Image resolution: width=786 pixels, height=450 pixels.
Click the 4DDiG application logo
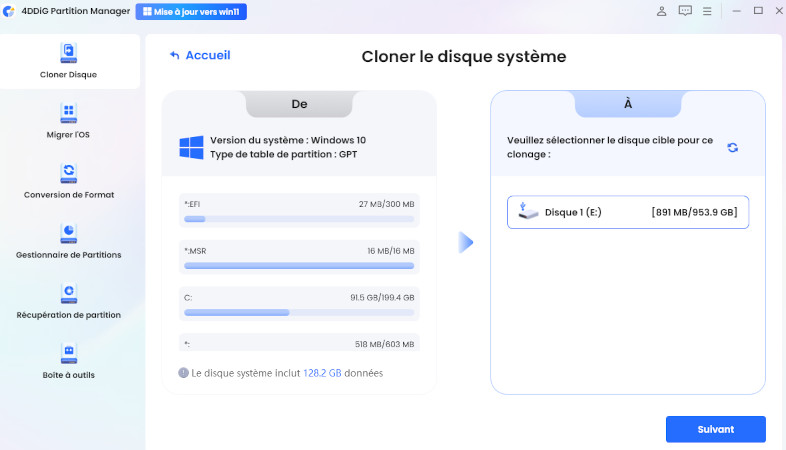pyautogui.click(x=9, y=11)
